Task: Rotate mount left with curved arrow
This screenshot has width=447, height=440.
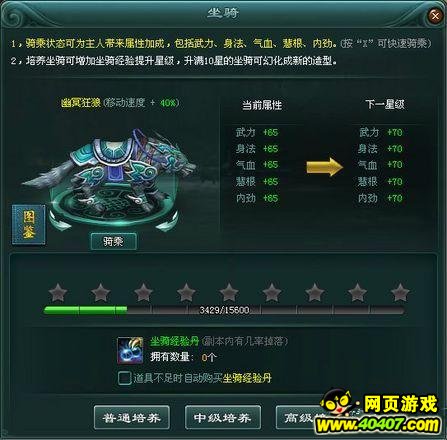Action: click(x=60, y=222)
